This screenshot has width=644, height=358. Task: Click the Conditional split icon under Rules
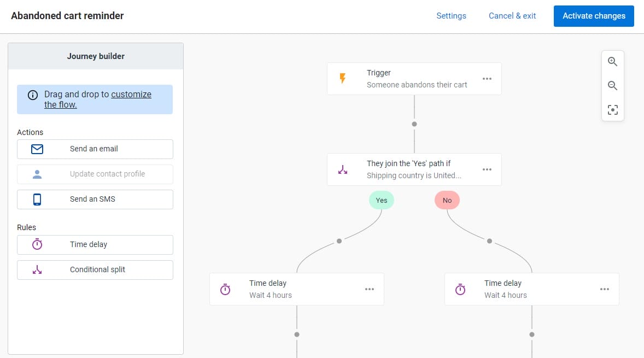[37, 269]
